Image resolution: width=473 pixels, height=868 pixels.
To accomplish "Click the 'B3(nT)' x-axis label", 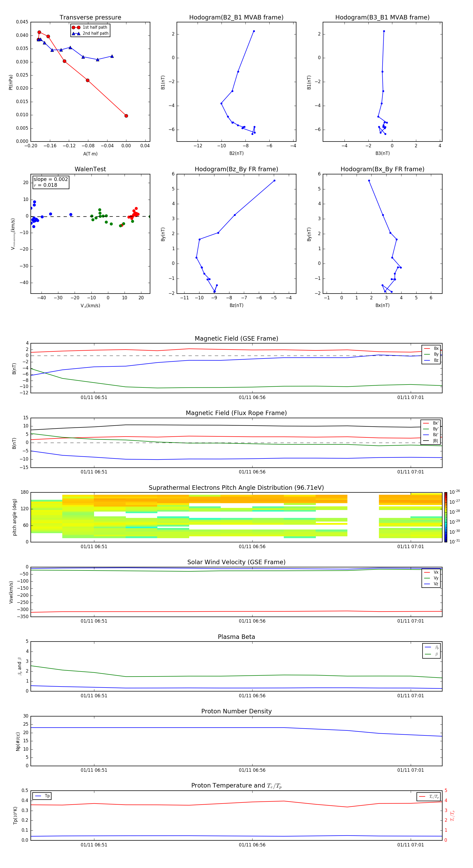I will [x=382, y=153].
